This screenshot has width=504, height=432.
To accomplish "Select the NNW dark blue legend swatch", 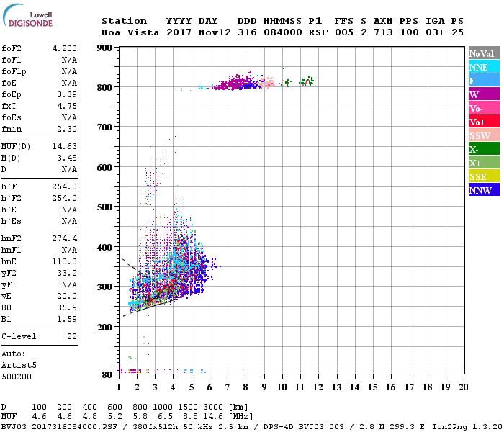I will click(484, 190).
